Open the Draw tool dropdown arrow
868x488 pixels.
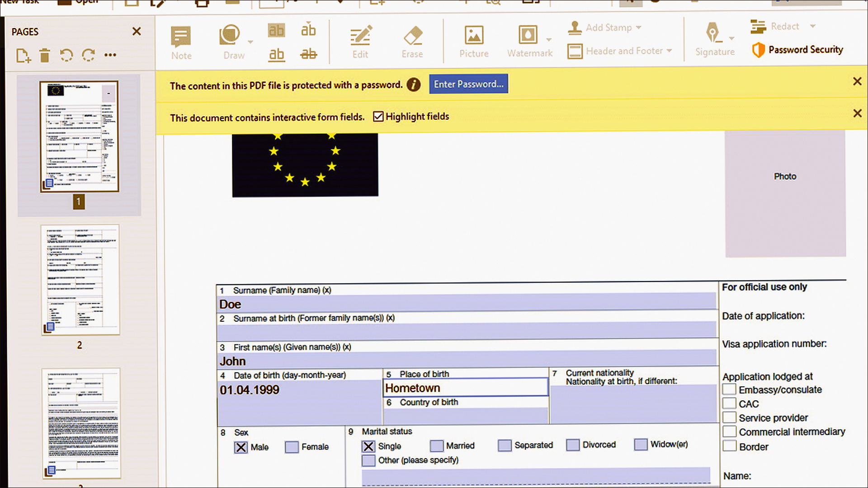click(x=250, y=42)
